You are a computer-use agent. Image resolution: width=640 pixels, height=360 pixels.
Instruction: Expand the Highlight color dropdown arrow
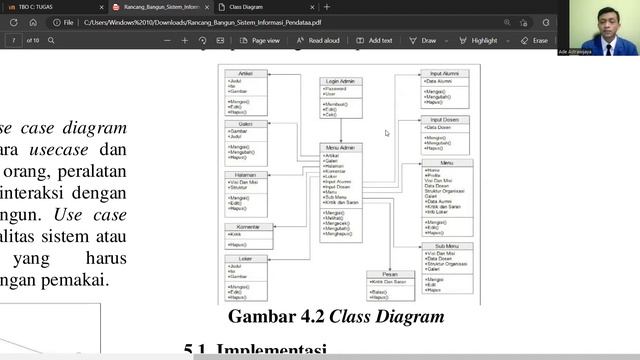point(508,41)
